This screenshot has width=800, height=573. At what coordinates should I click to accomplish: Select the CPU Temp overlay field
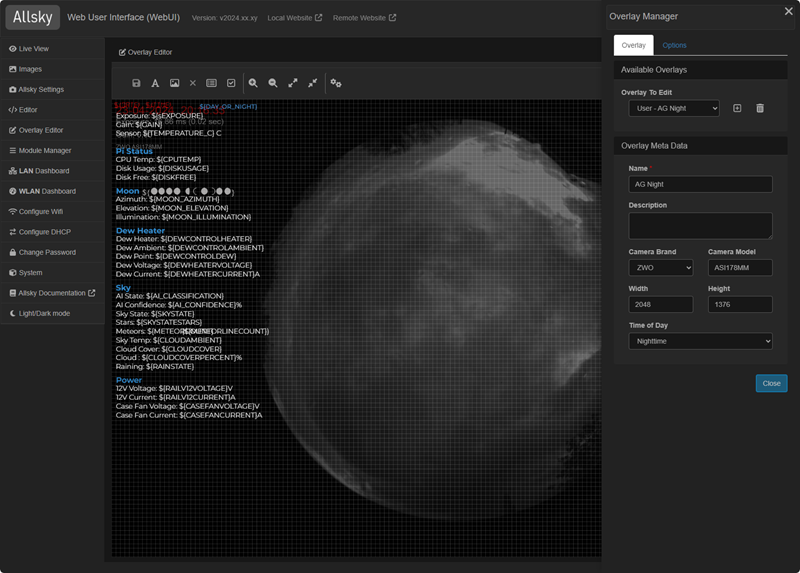coord(158,160)
